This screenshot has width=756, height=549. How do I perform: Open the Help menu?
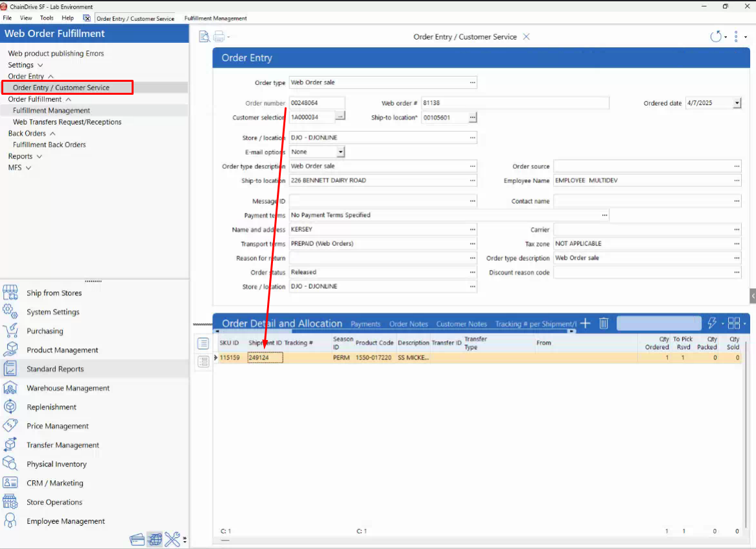(68, 18)
